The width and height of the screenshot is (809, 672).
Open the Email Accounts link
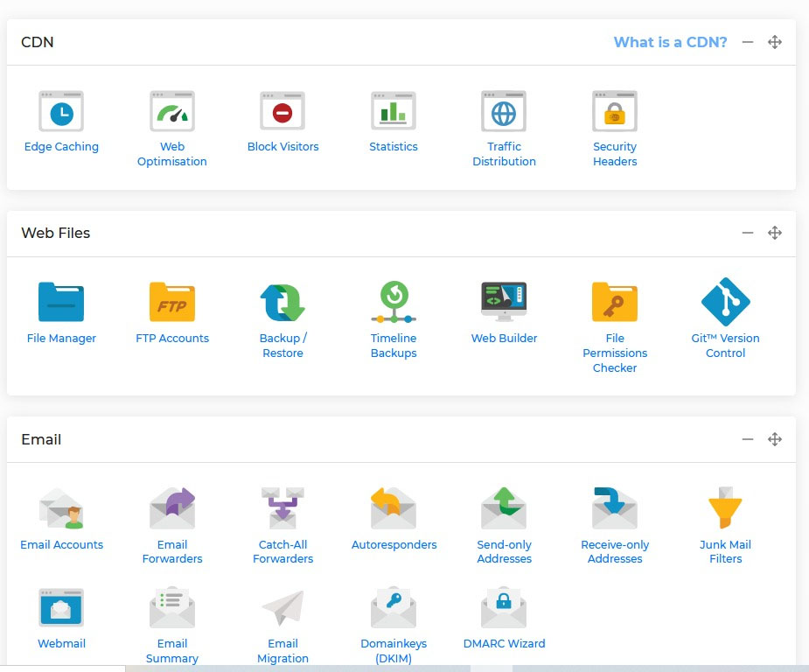pyautogui.click(x=61, y=545)
